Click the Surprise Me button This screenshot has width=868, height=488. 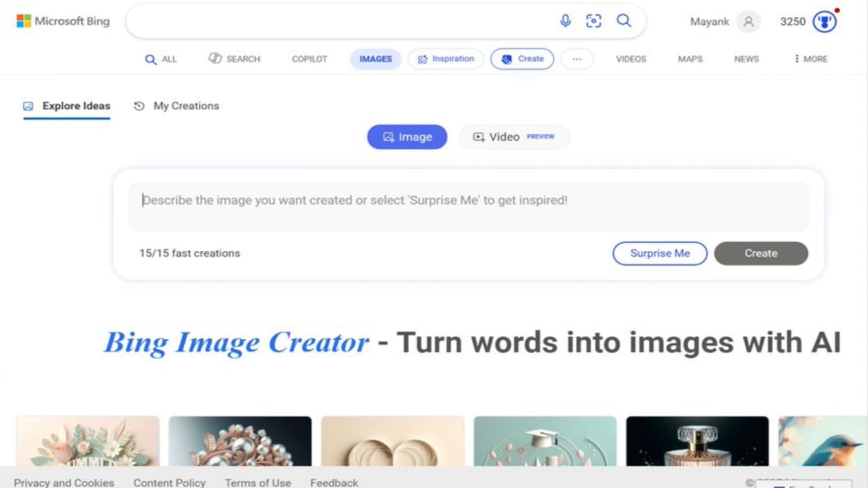click(659, 253)
